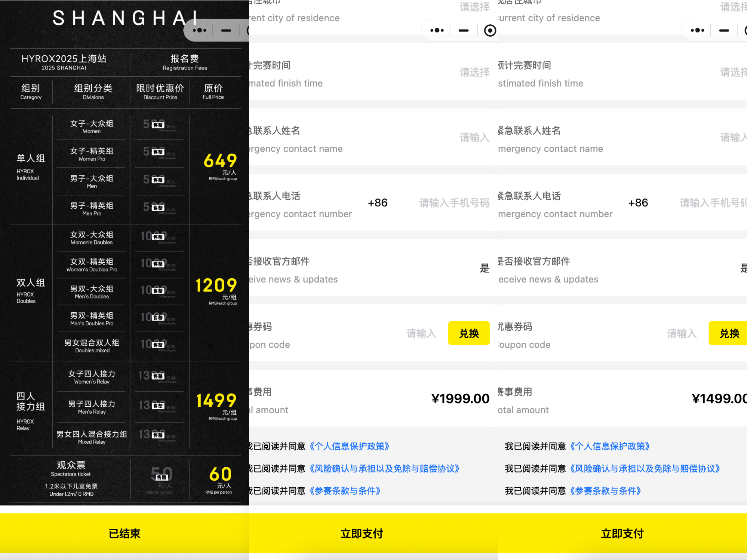Focus the emergency phone number field in the middle panel
This screenshot has height=560, width=747.
click(454, 203)
